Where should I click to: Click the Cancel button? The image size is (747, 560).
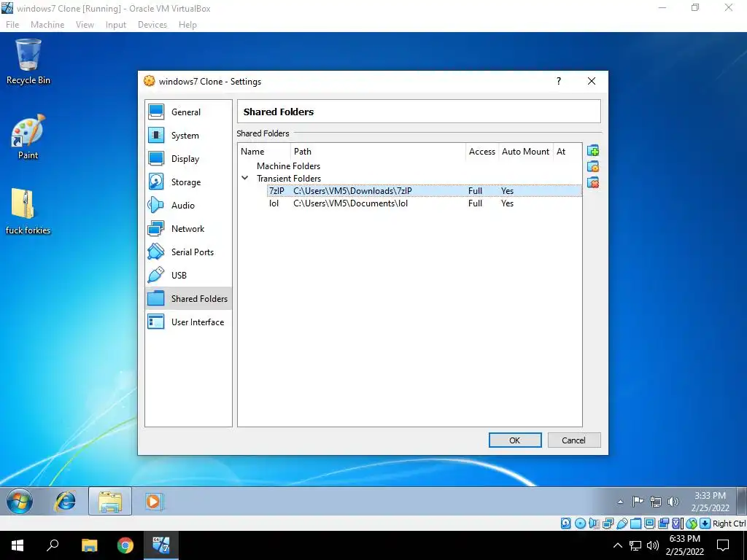click(x=574, y=440)
